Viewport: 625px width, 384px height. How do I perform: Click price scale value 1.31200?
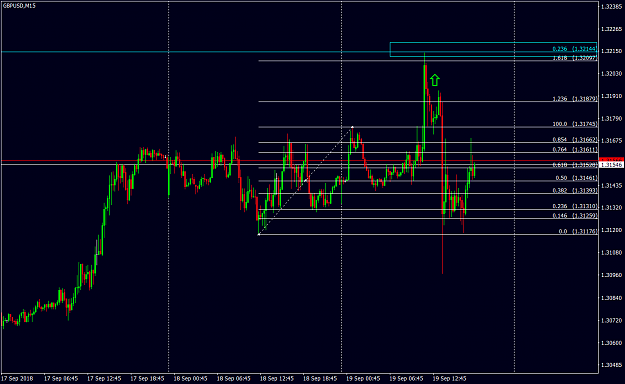[611, 230]
